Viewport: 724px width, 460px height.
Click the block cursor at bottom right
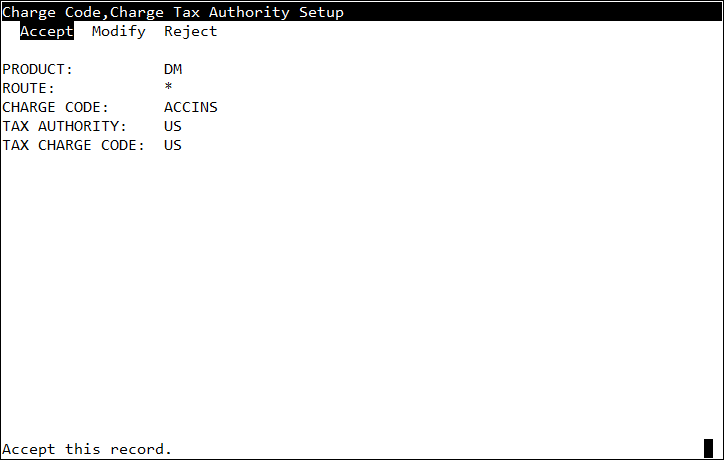coord(708,448)
